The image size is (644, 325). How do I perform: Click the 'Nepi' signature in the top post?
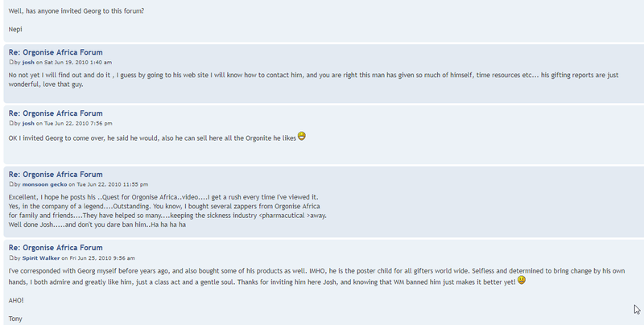tap(15, 29)
